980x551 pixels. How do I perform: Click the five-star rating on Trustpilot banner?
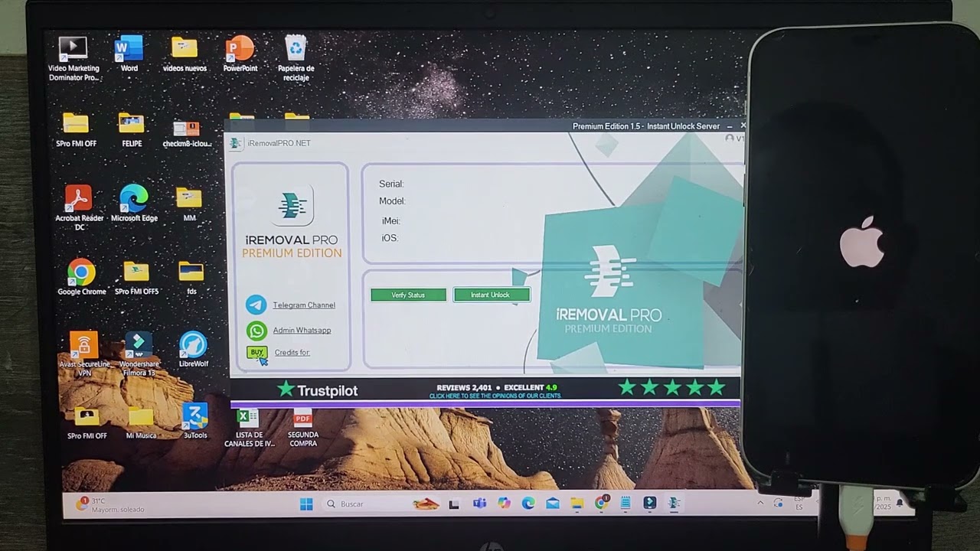(671, 387)
